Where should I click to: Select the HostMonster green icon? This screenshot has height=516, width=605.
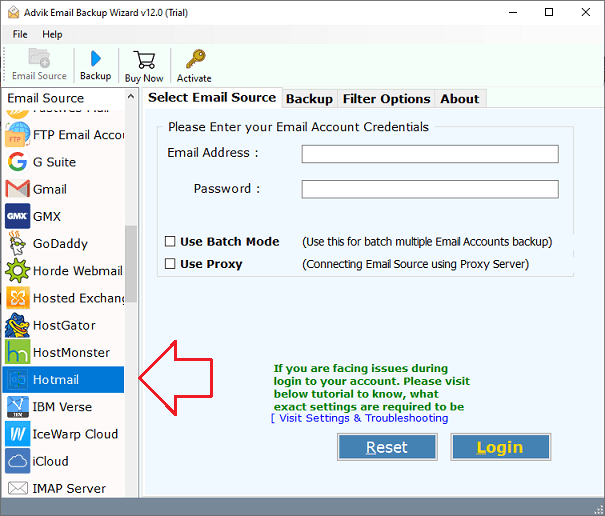(17, 352)
